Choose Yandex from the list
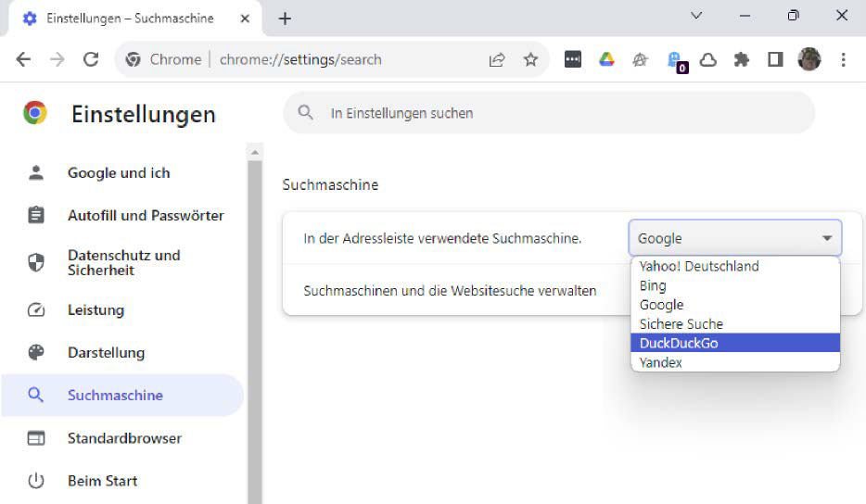This screenshot has width=866, height=504. tap(735, 362)
